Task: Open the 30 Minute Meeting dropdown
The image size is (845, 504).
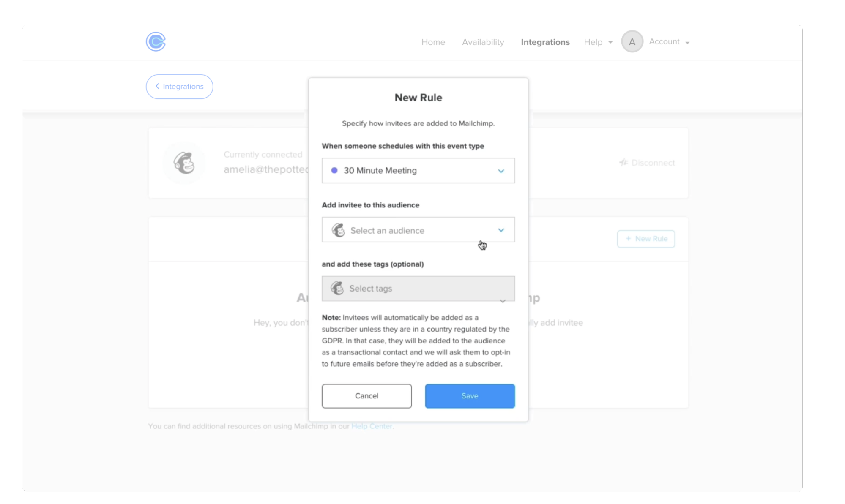Action: (418, 170)
